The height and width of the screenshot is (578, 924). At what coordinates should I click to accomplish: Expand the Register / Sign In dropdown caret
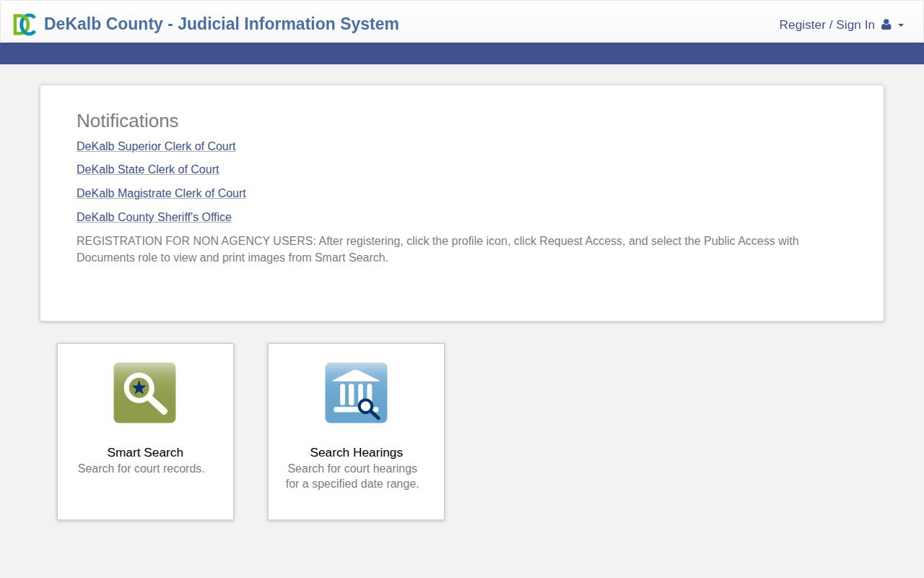pyautogui.click(x=901, y=25)
